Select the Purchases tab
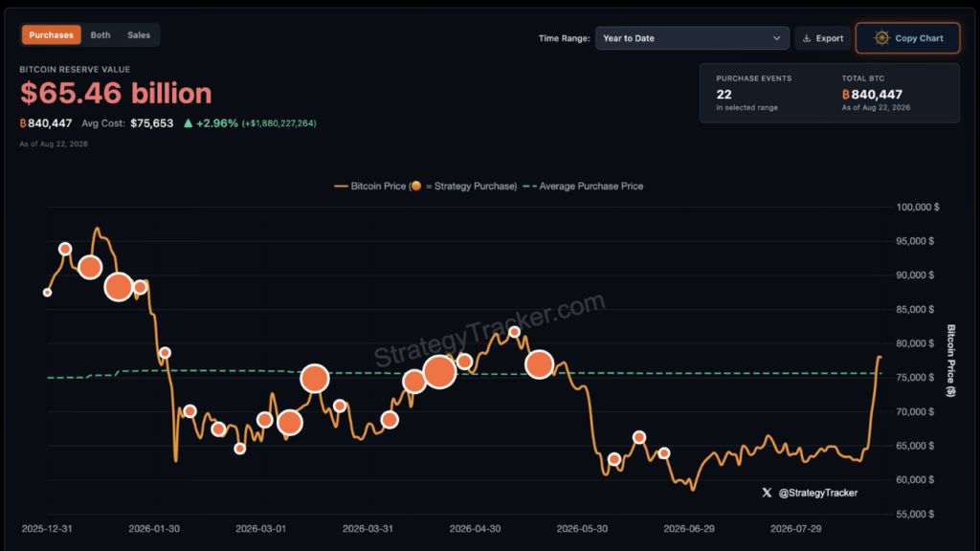Viewport: 980px width, 551px height. coord(52,35)
